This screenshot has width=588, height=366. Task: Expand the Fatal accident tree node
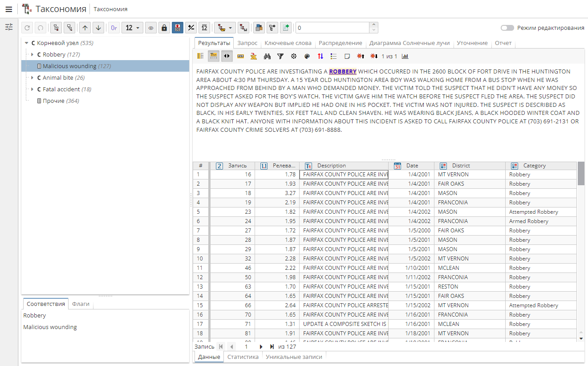pyautogui.click(x=32, y=89)
